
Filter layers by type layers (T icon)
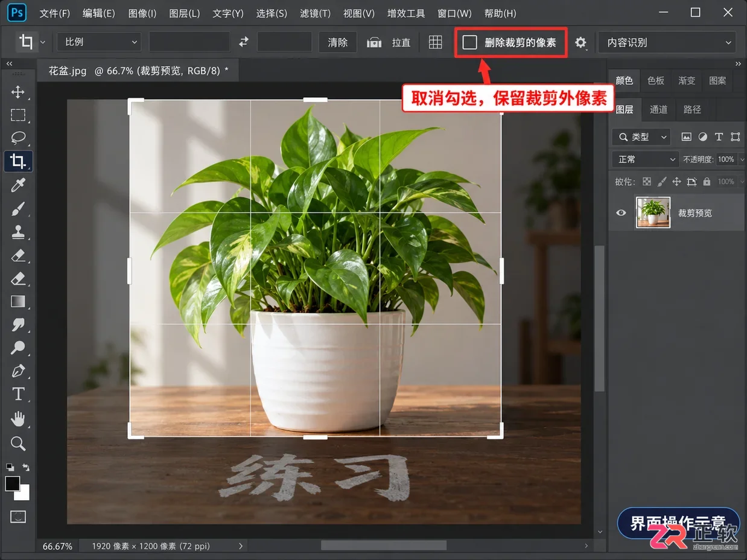(x=718, y=137)
